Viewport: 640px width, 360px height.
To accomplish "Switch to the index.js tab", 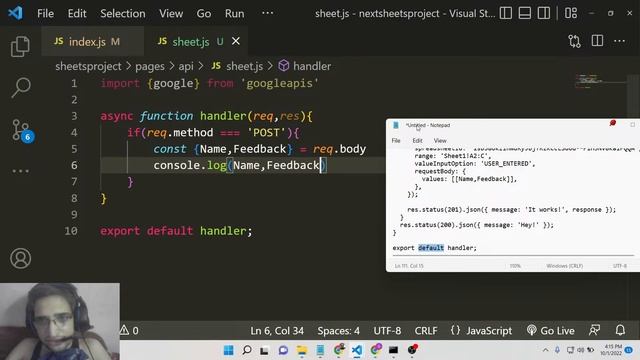I will pos(92,41).
